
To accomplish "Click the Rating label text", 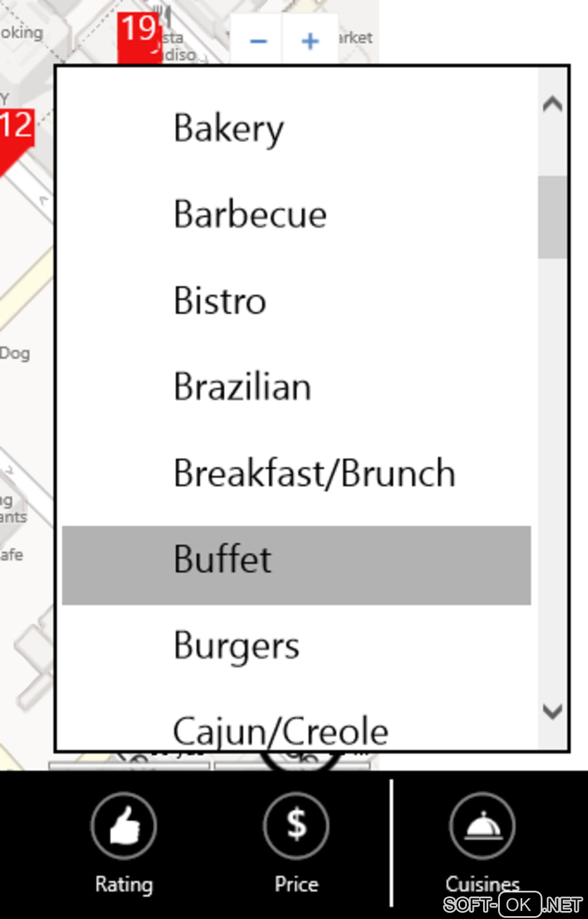I will coord(124,884).
